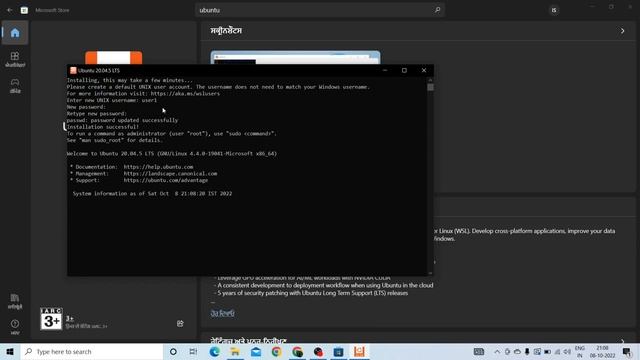Image resolution: width=640 pixels, height=360 pixels.
Task: Click the 'Welcome to Ubuntu 20.04.5 LTS' line
Action: click(x=172, y=153)
